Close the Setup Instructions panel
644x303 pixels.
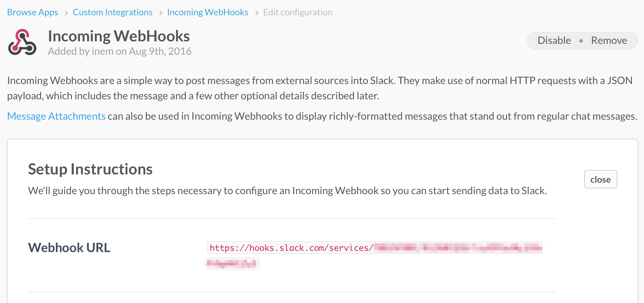coord(600,179)
